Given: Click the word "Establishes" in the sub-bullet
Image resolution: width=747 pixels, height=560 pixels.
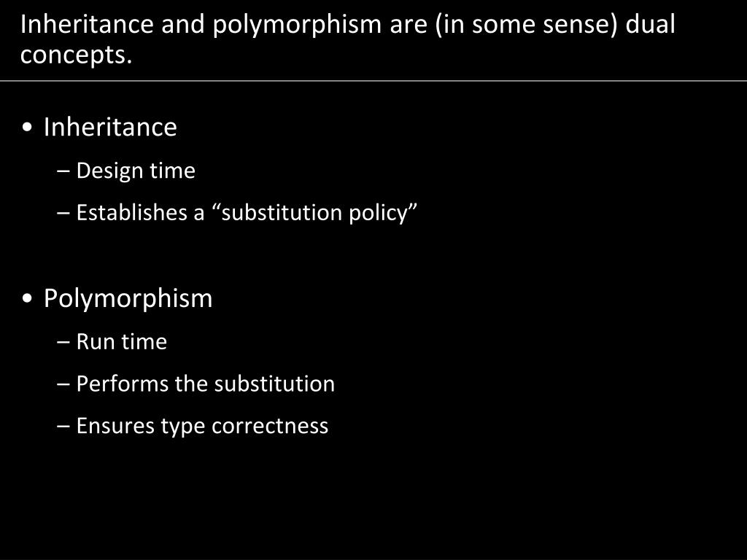Looking at the screenshot, I should click(131, 212).
